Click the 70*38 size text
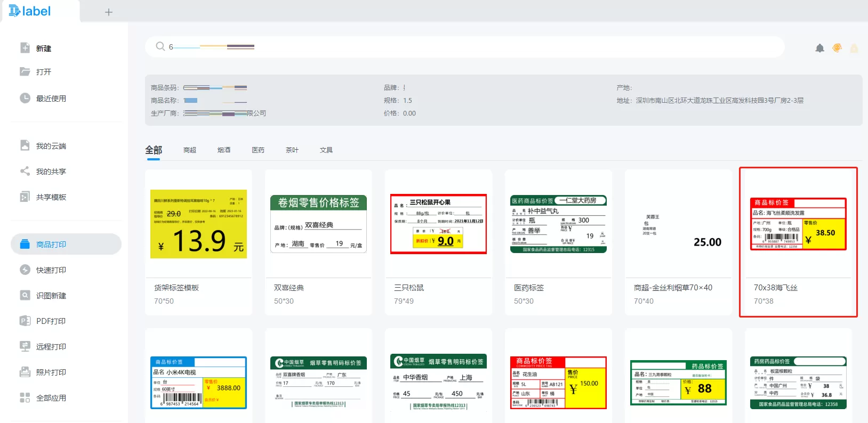 click(x=763, y=301)
